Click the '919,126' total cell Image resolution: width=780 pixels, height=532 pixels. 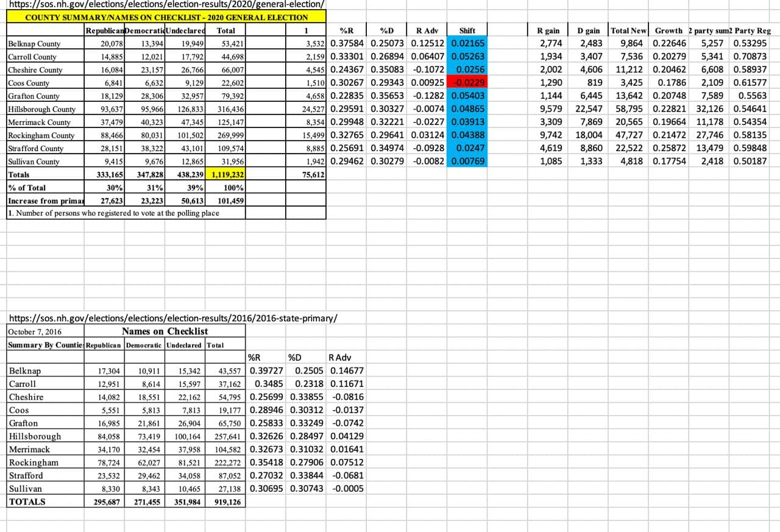(x=225, y=502)
